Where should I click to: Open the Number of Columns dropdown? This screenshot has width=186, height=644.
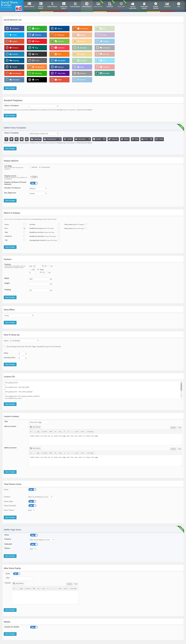[x=38, y=188]
